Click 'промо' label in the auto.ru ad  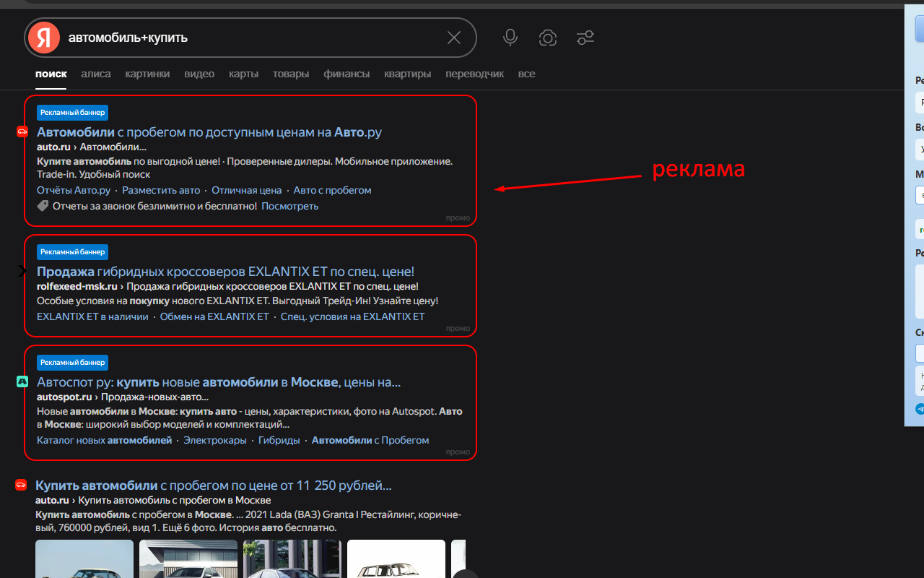458,217
